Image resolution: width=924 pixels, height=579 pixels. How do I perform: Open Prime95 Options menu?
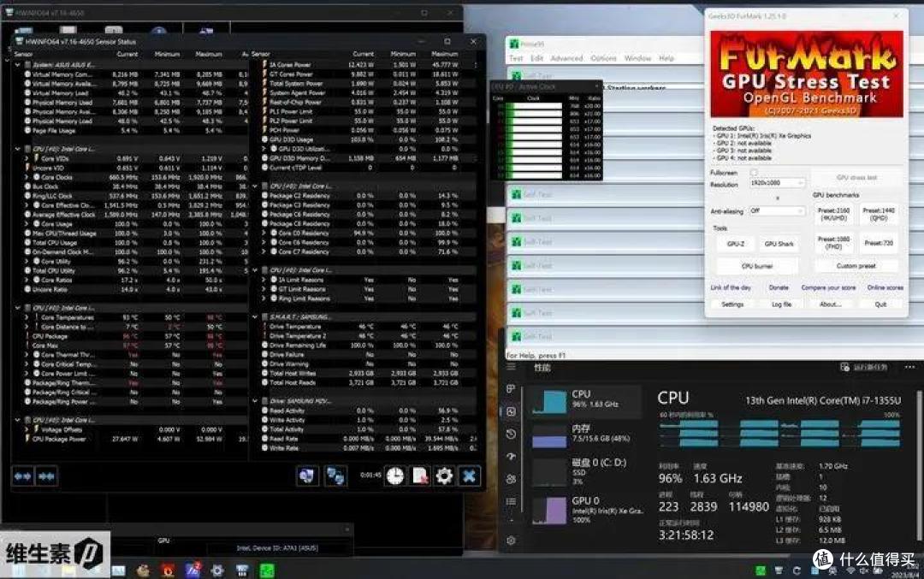(x=604, y=58)
